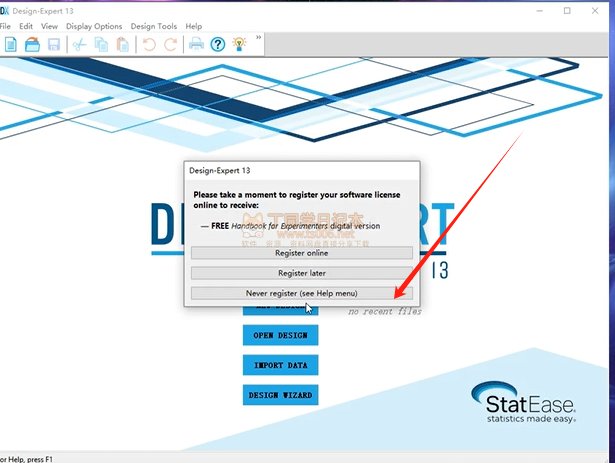Click the DESIGN WIZARD button
The height and width of the screenshot is (463, 615).
coord(280,395)
